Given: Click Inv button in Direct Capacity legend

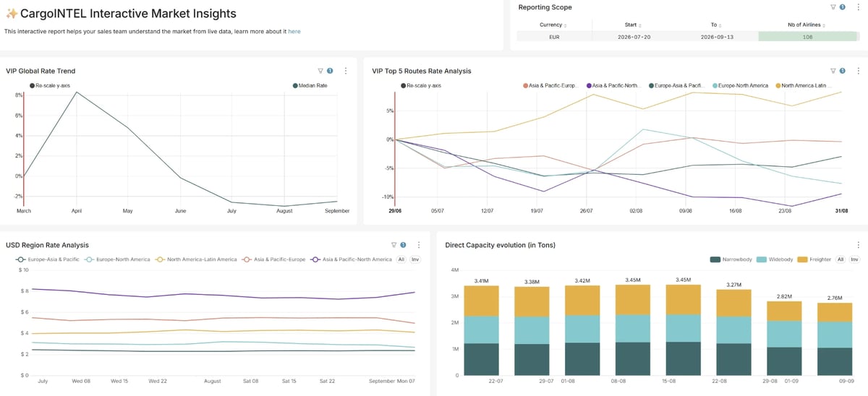Looking at the screenshot, I should coord(854,259).
